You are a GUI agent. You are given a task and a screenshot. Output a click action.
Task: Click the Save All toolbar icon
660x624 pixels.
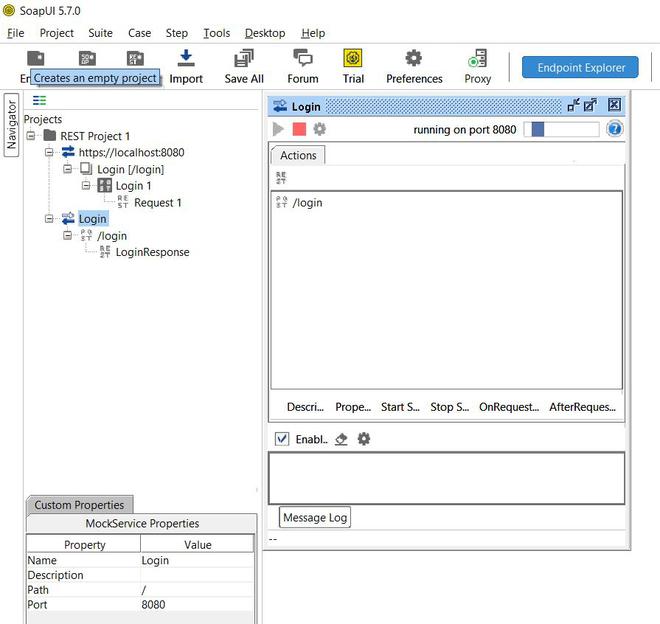pos(244,58)
